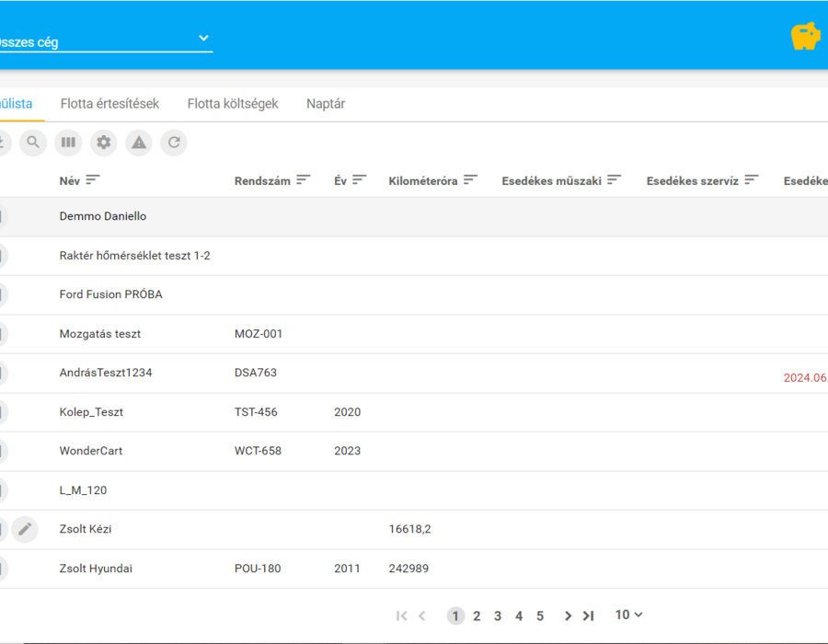
Task: Open the column chooser icon
Action: (x=68, y=143)
